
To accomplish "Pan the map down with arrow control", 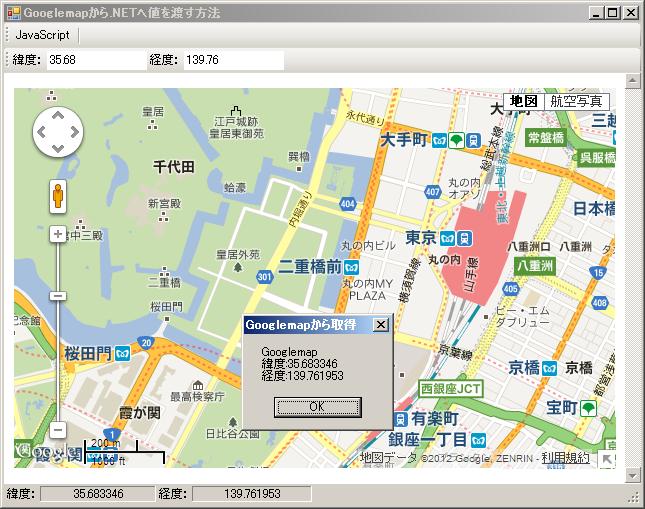I will [58, 147].
